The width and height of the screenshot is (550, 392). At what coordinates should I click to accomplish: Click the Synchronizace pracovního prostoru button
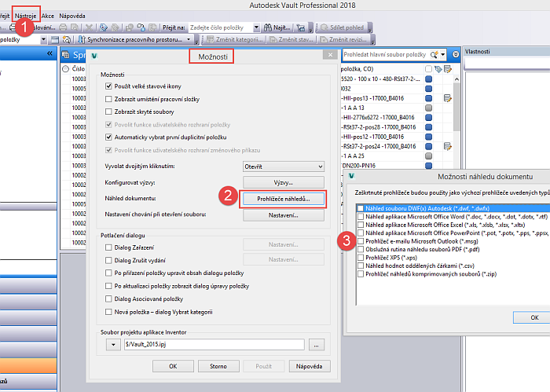coord(131,39)
